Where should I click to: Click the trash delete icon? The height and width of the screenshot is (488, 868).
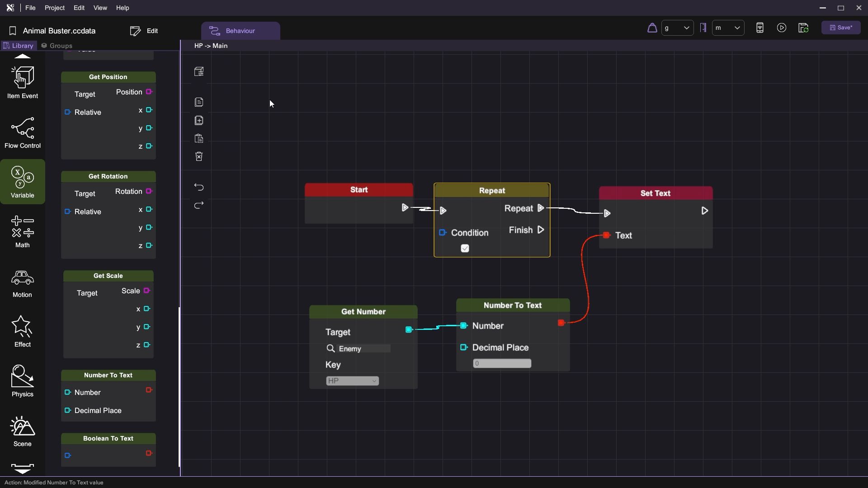(x=199, y=156)
